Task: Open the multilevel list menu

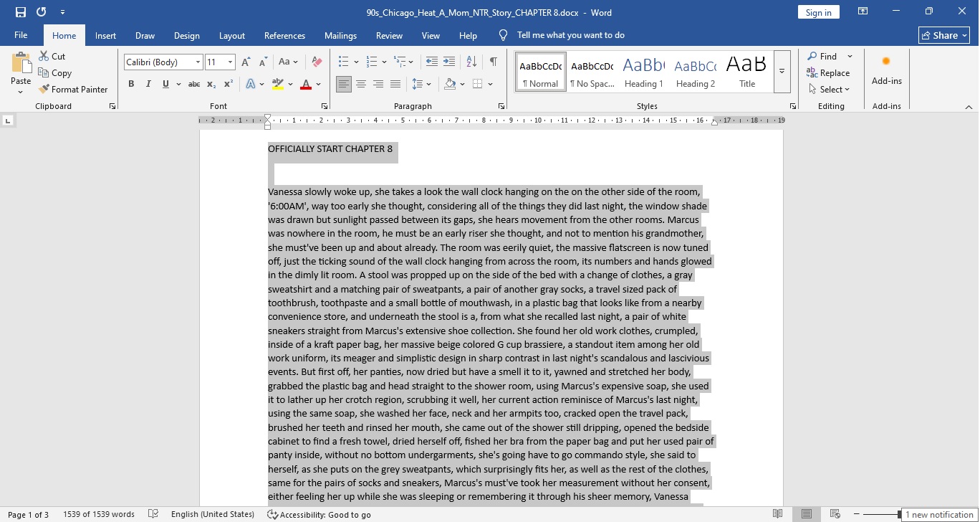Action: coord(404,62)
